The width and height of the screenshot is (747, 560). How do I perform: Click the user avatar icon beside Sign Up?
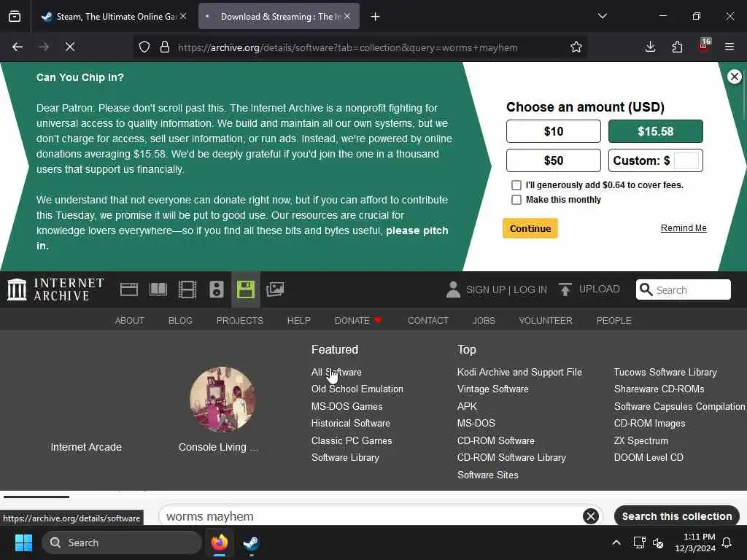coord(453,289)
